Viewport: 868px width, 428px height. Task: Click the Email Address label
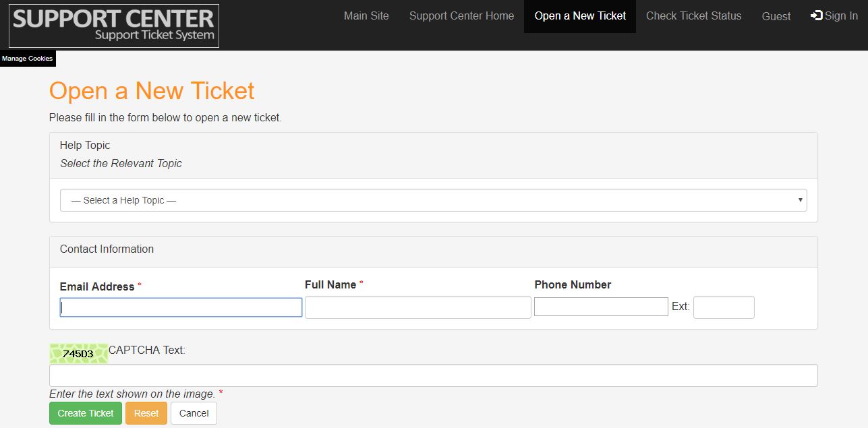point(97,286)
